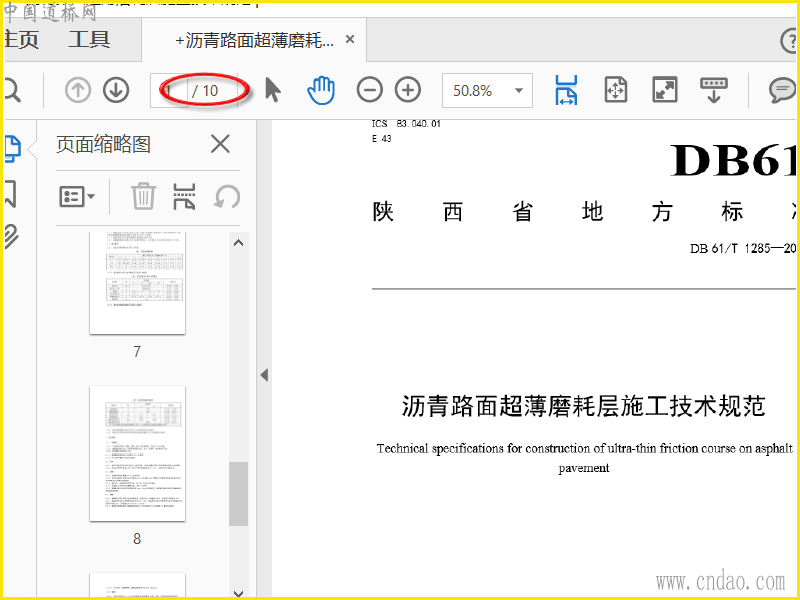
Task: Enable fit width scrolling mode
Action: (566, 90)
